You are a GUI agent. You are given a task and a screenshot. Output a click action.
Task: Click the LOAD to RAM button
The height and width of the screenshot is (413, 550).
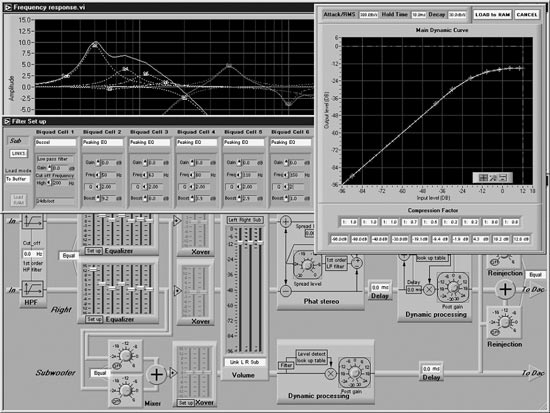click(x=492, y=15)
